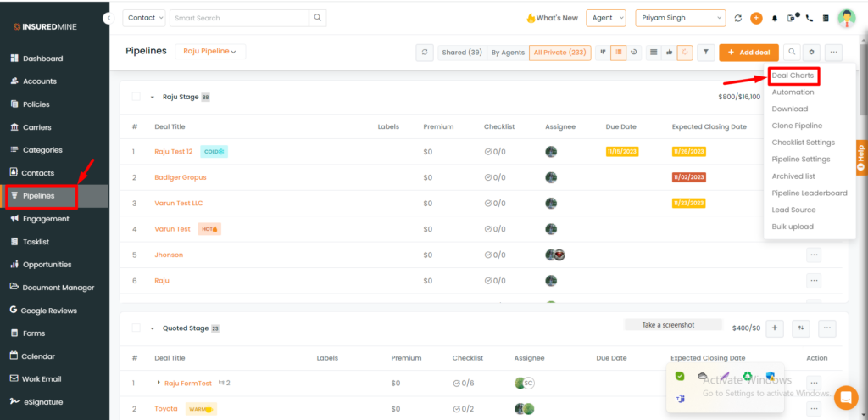Choose Deal Charts from the menu

[793, 76]
